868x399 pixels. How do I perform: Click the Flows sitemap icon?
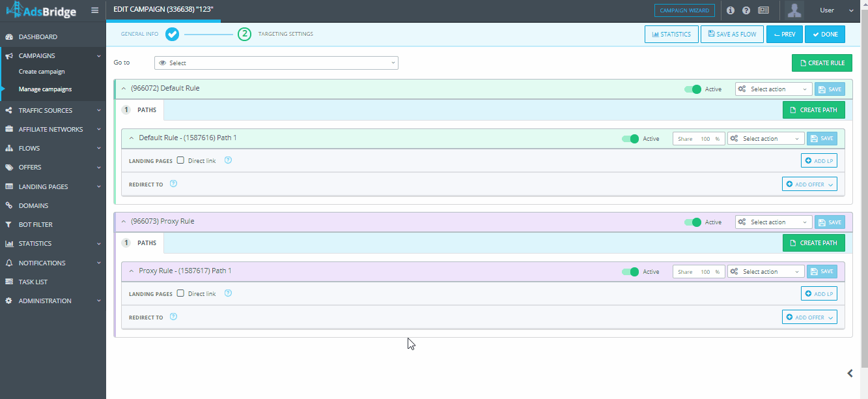coord(9,149)
